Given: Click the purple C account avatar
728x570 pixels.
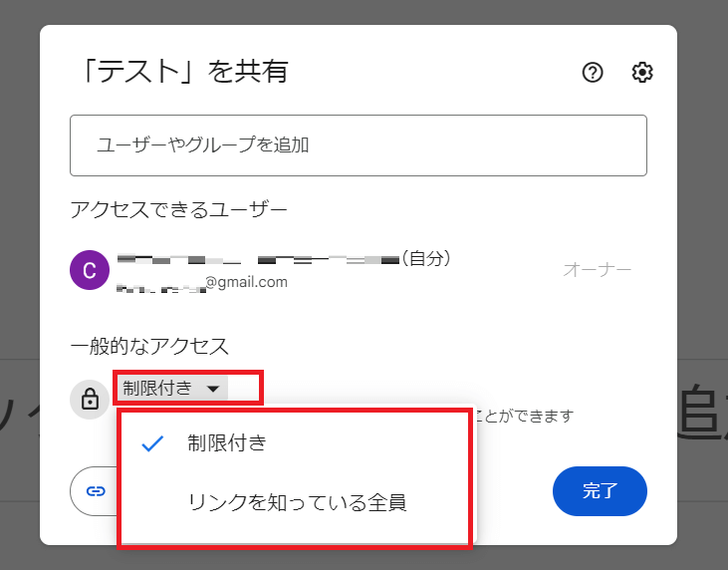Looking at the screenshot, I should (90, 270).
